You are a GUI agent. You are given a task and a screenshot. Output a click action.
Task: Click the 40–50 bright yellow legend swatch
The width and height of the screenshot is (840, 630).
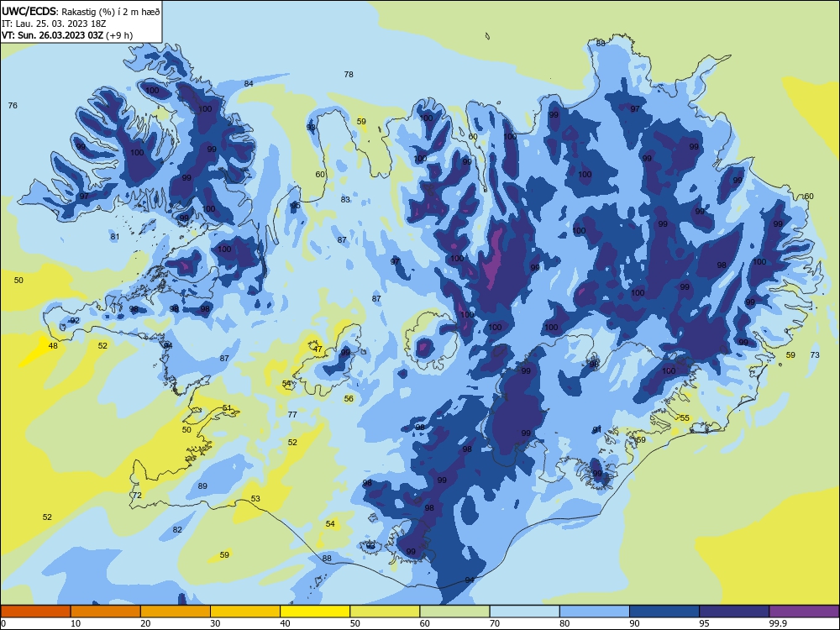(x=315, y=612)
